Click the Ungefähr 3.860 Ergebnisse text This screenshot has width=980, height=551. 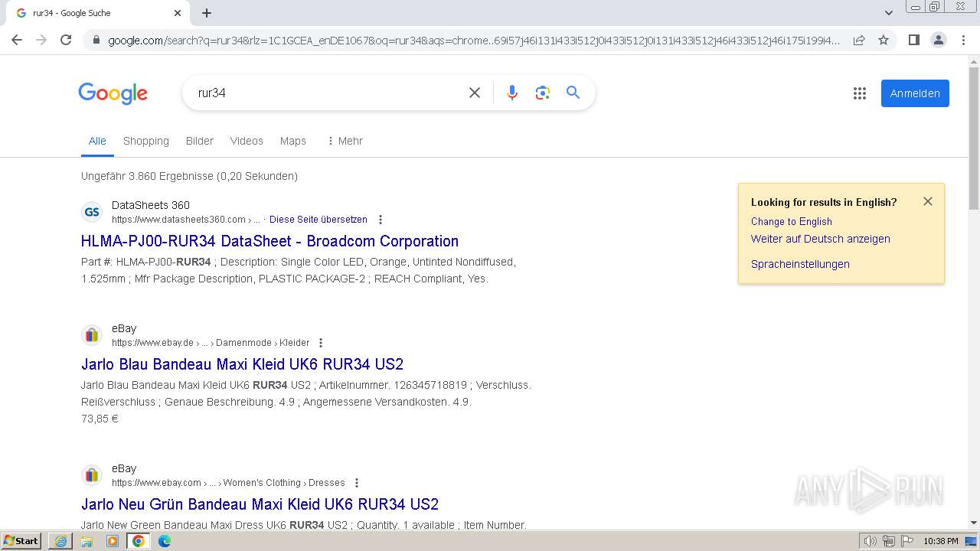(x=189, y=176)
